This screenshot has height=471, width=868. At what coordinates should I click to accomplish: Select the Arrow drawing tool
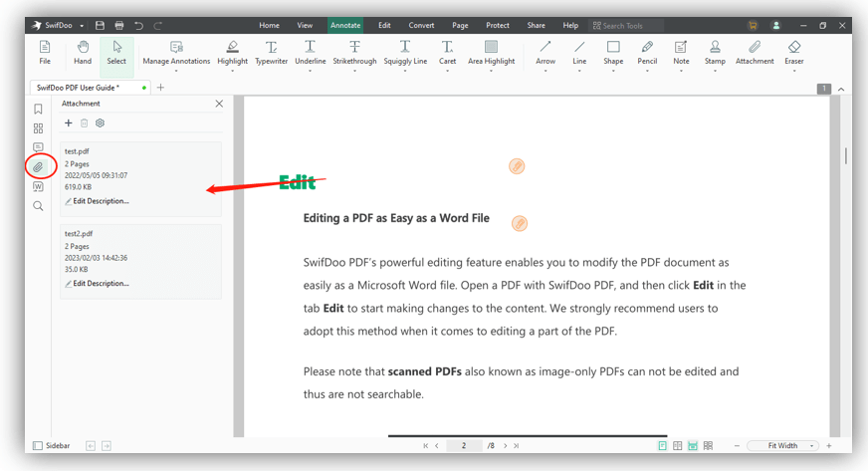point(545,53)
